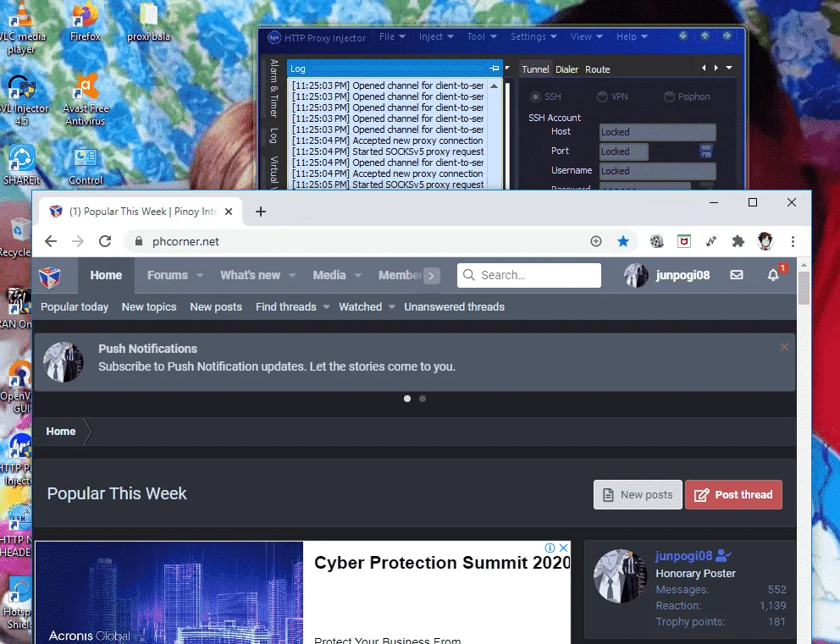Click the zigzag arrows extension icon
840x644 pixels.
click(711, 241)
